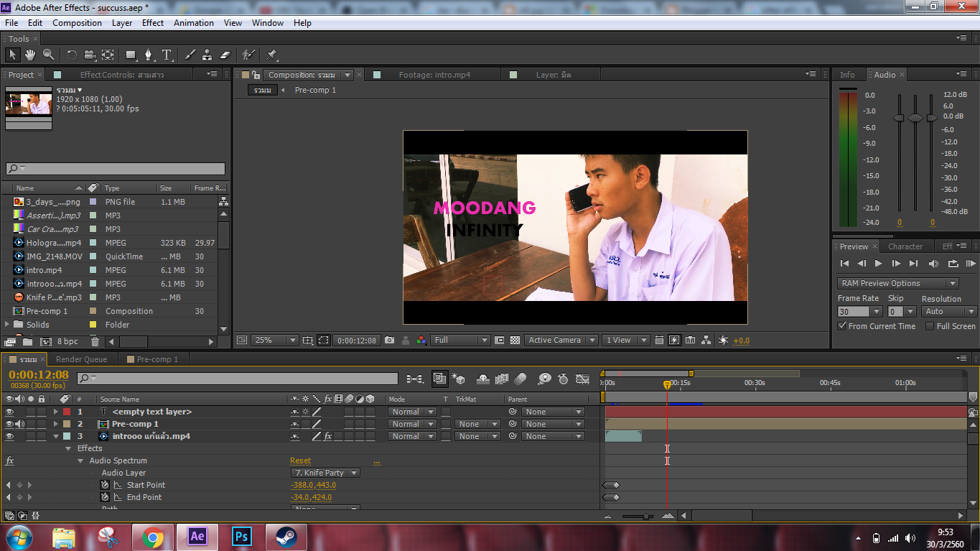Toggle video visibility of introoo layer
Image resolution: width=980 pixels, height=551 pixels.
point(10,437)
